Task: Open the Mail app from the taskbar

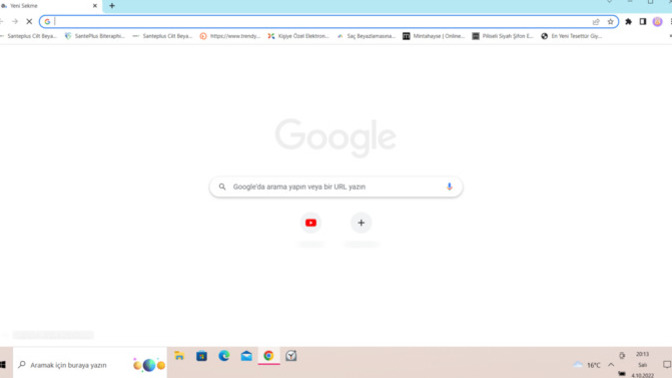Action: tap(246, 356)
